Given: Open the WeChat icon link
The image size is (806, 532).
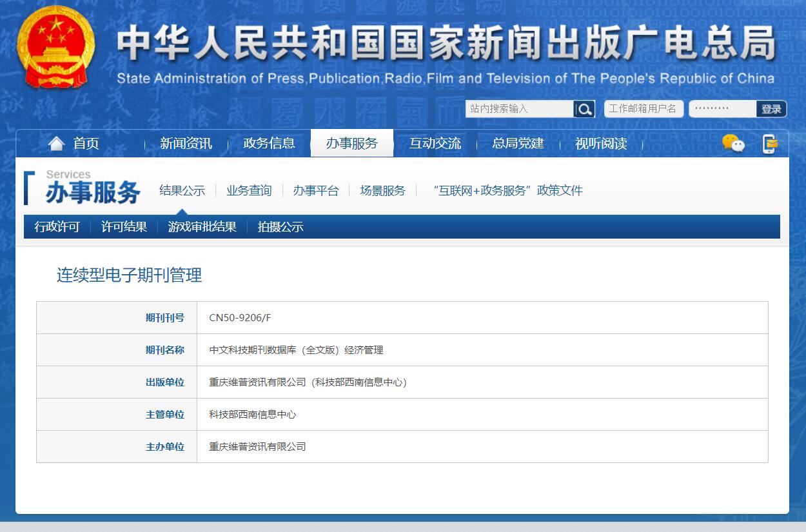Looking at the screenshot, I should point(733,143).
